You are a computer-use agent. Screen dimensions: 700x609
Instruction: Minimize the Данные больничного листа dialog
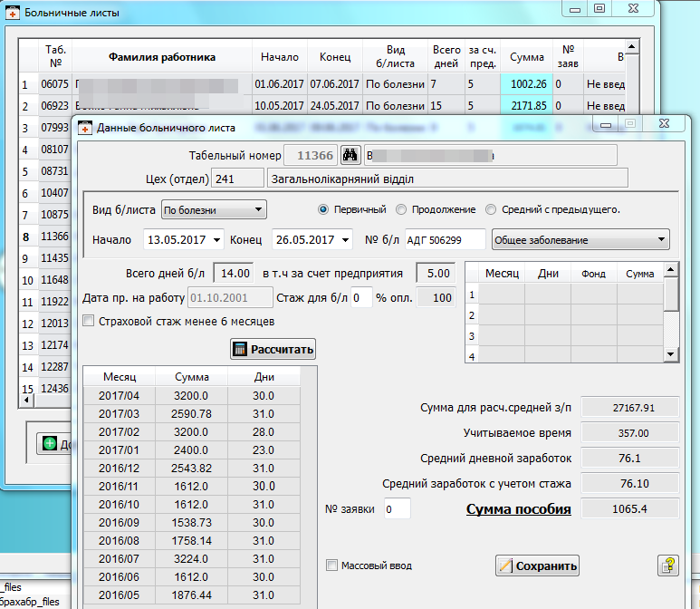pyautogui.click(x=606, y=123)
